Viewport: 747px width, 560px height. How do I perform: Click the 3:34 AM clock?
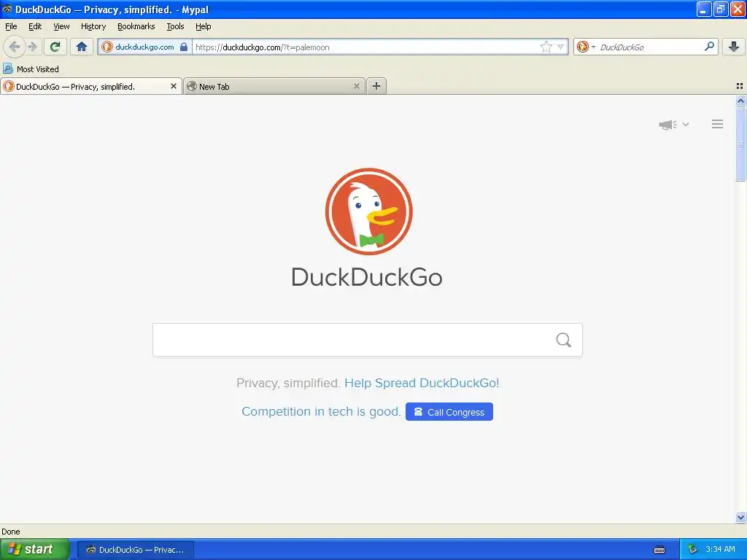[x=720, y=549]
